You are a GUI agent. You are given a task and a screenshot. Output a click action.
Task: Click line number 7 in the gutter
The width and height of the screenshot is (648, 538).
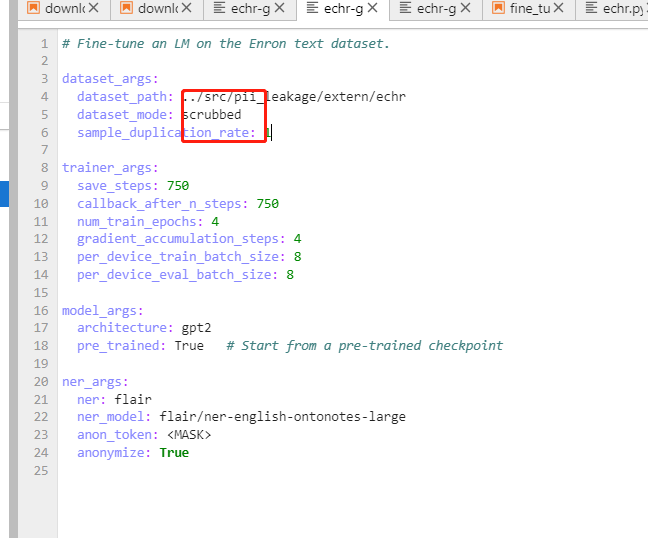(x=45, y=150)
